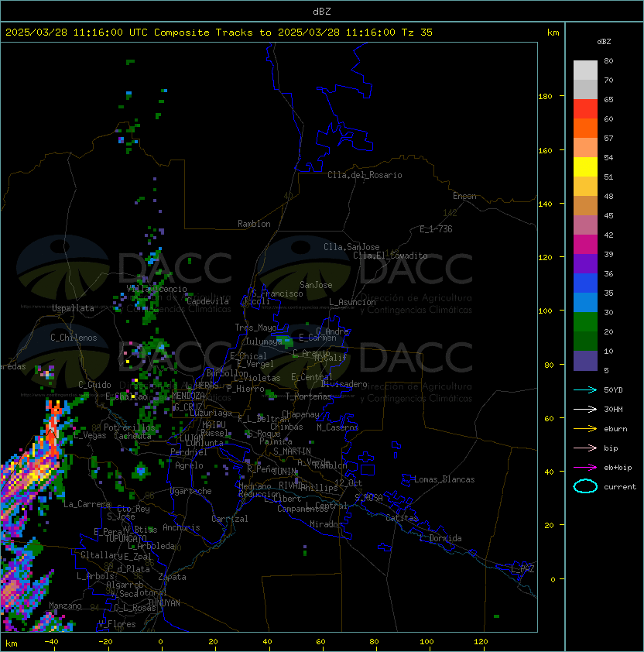Click the 'TUNUYAN' label on map
This screenshot has height=652, width=644.
(x=164, y=603)
